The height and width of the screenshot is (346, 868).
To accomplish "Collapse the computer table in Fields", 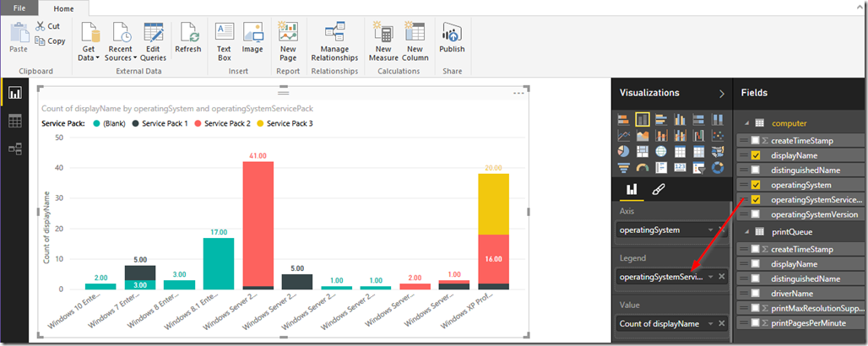I will [746, 123].
